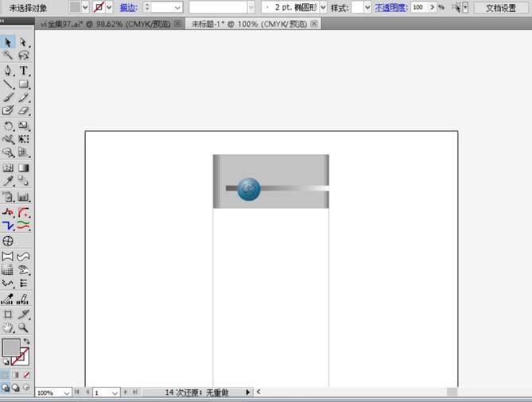Select the Blob Brush tool

[x=8, y=110]
